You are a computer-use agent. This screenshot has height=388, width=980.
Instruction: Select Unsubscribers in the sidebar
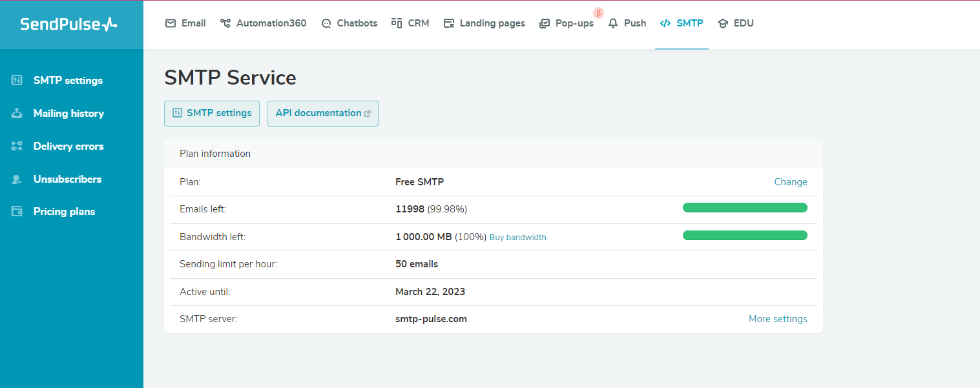click(x=67, y=179)
